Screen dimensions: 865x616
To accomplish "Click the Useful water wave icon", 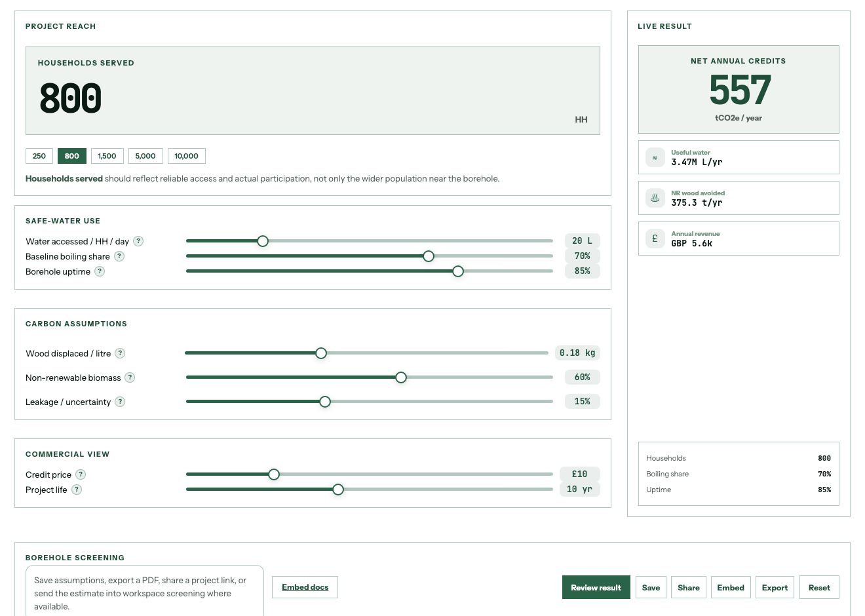I will pyautogui.click(x=655, y=157).
